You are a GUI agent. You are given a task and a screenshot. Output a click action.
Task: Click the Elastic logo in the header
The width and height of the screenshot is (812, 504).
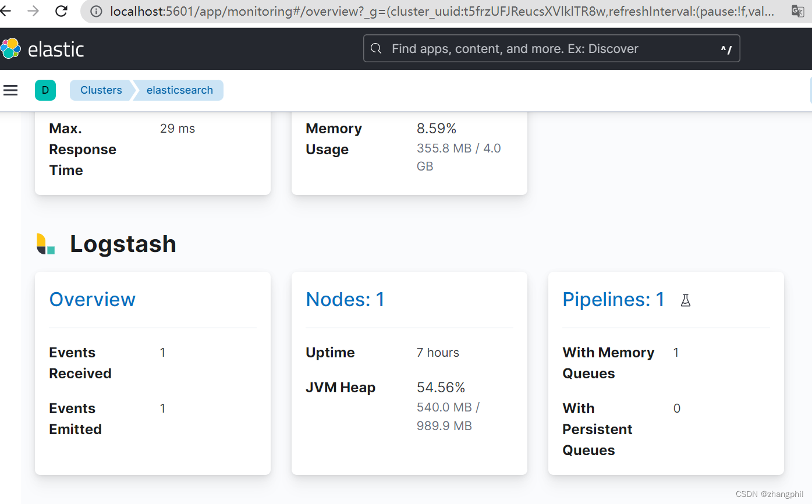click(x=42, y=49)
